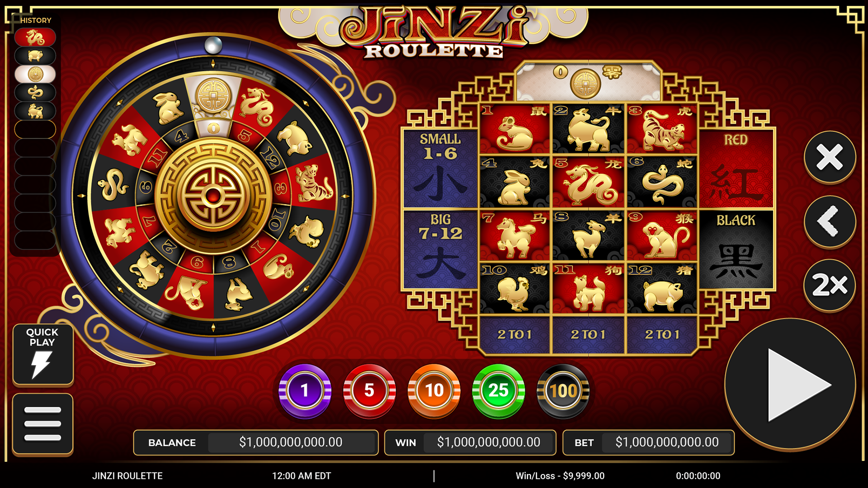The height and width of the screenshot is (488, 868).
Task: Choose the orange 10 chip
Action: tap(434, 390)
